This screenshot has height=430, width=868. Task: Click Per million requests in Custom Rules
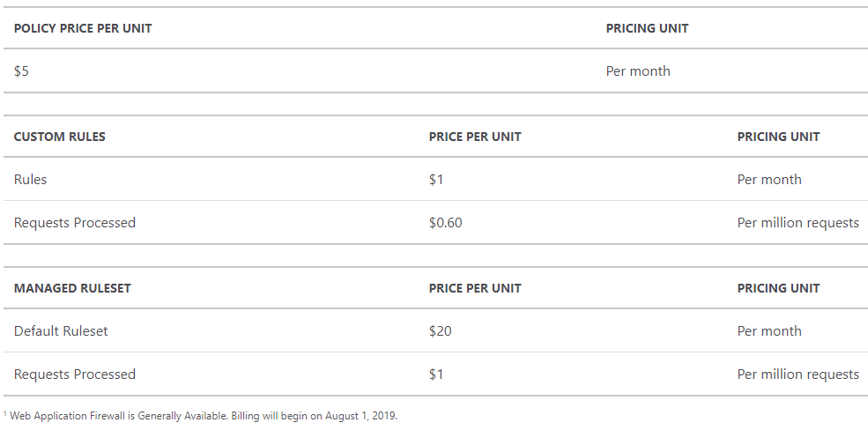[798, 223]
